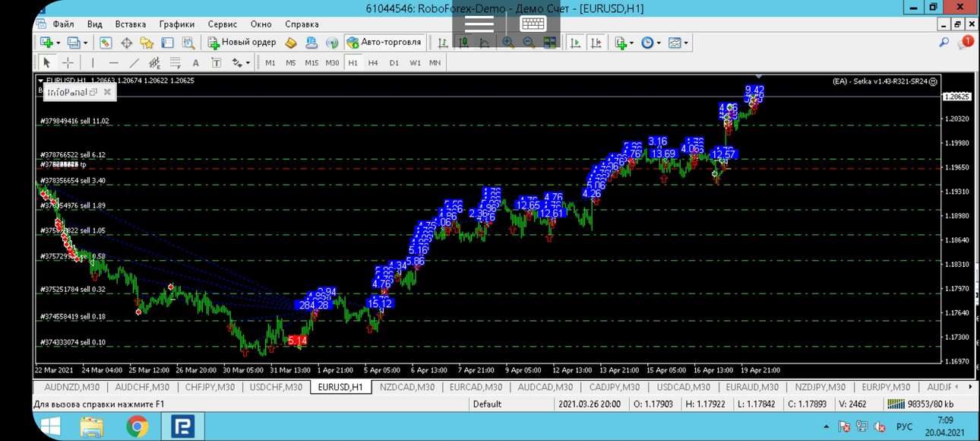Close the InfoPanel
The height and width of the screenshot is (441, 980).
[107, 92]
